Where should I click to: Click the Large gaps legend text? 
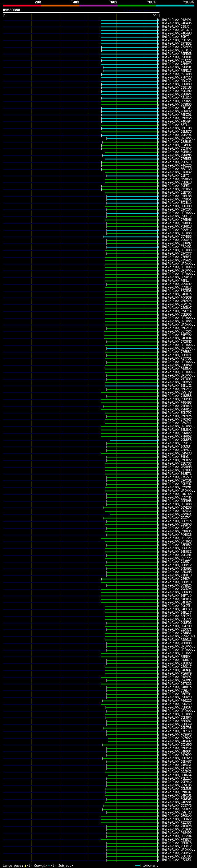tap(13, 865)
